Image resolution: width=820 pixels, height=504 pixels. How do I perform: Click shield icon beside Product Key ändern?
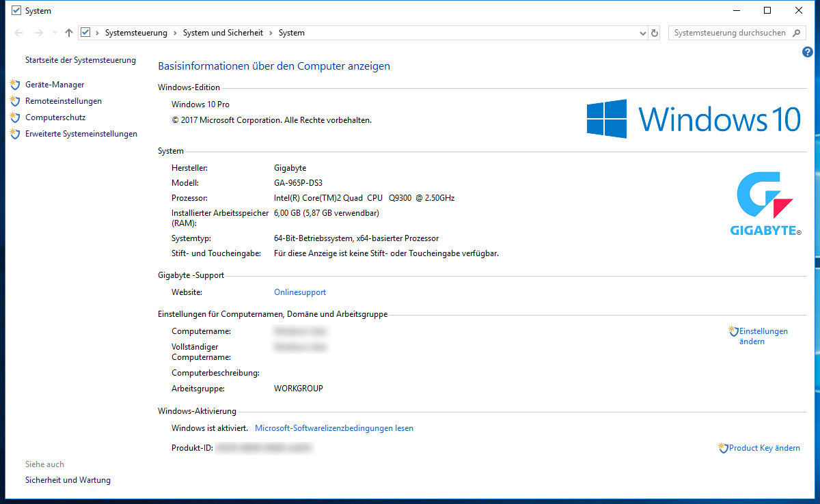pos(724,448)
